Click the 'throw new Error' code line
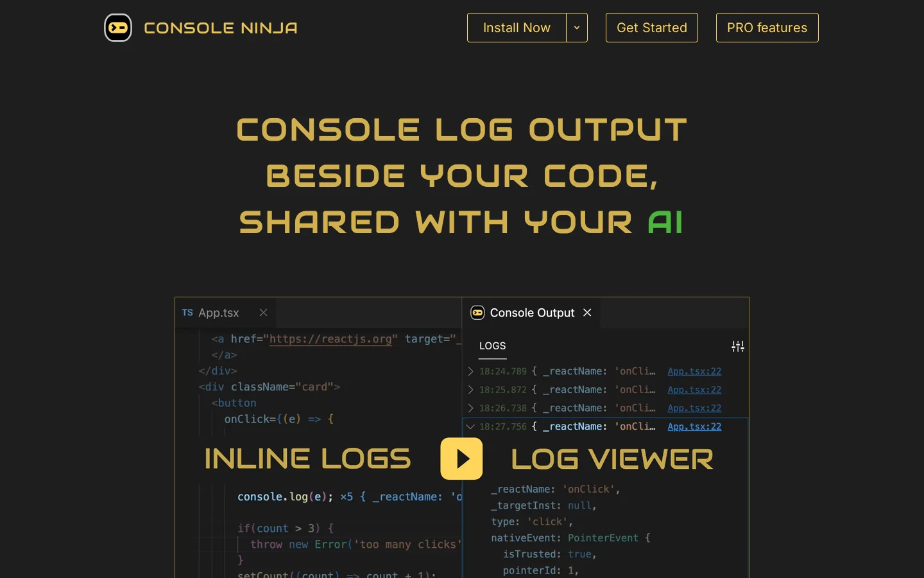The height and width of the screenshot is (578, 924). (x=356, y=545)
